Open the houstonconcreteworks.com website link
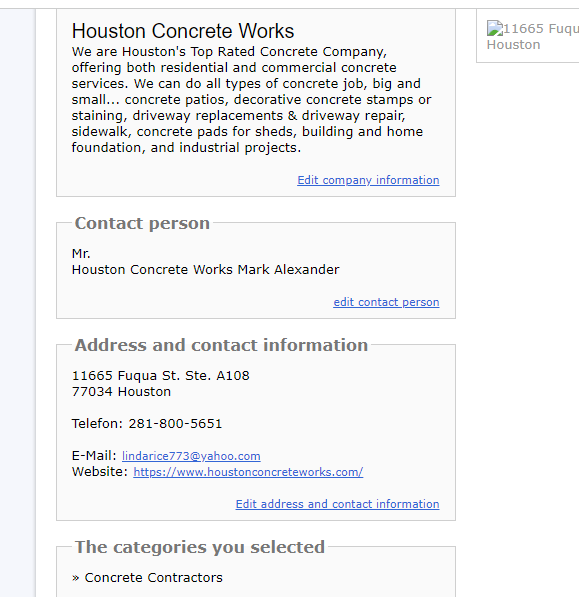The height and width of the screenshot is (597, 579). click(x=248, y=472)
